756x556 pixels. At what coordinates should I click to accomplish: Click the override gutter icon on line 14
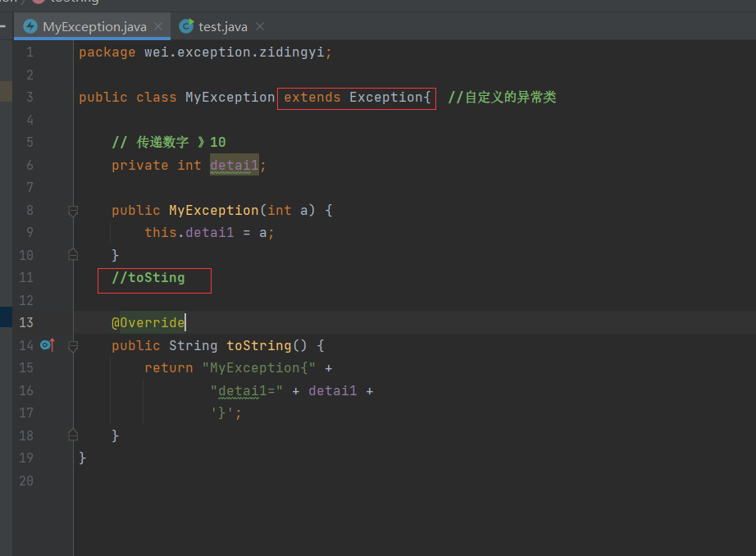tap(48, 344)
